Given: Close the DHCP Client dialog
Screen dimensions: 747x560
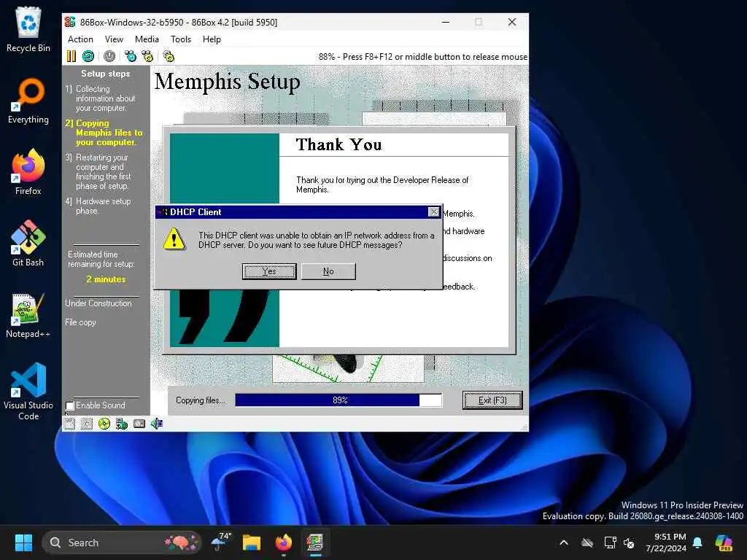Looking at the screenshot, I should 433,212.
